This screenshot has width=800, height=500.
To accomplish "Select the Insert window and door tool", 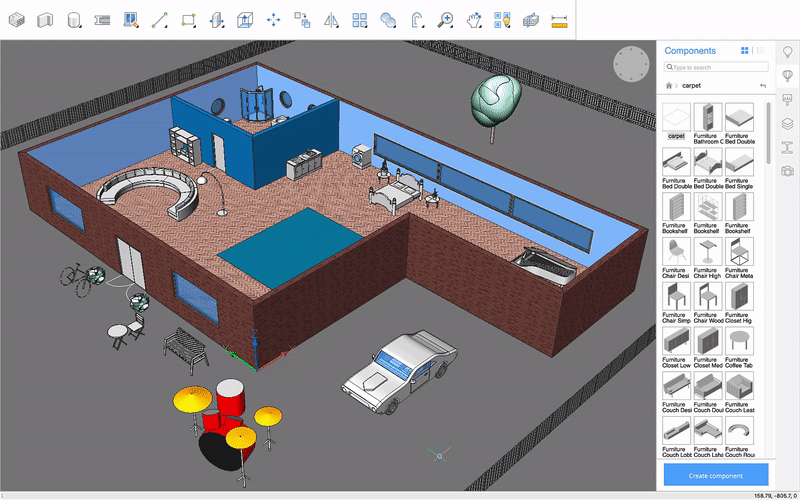I will (x=131, y=20).
